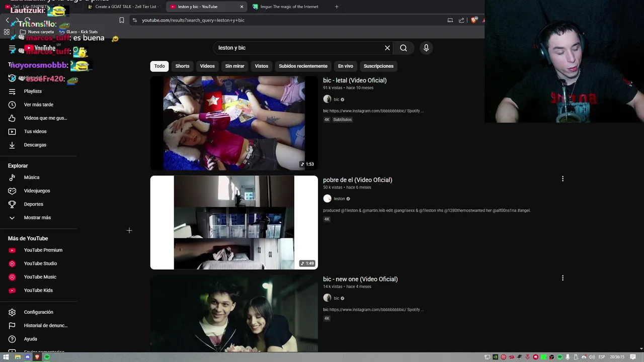Viewport: 644px width, 362px height.
Task: Open YouTube Studio from sidebar
Action: click(x=38, y=263)
